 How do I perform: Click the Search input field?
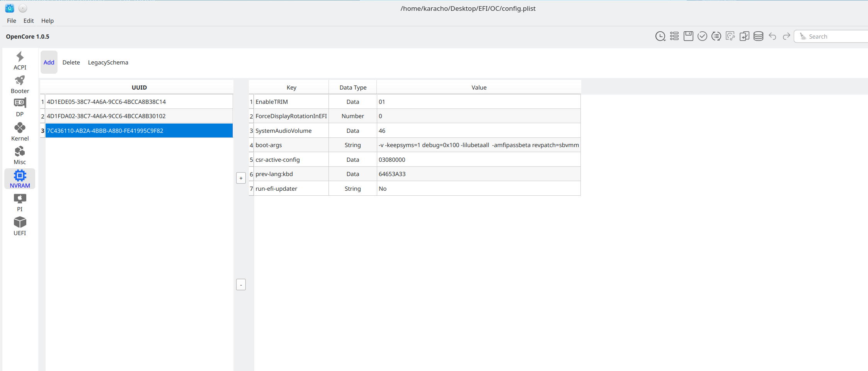835,36
